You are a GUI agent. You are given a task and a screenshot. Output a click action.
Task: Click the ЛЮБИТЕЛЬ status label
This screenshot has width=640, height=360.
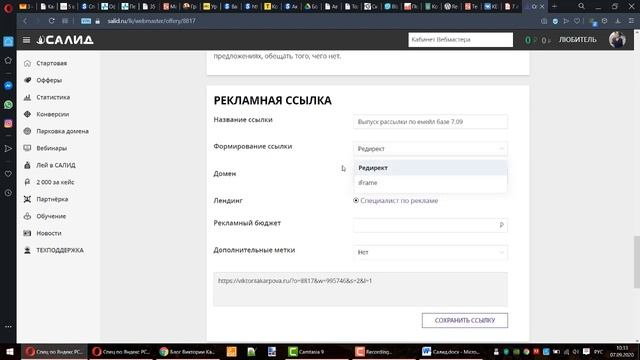(578, 40)
